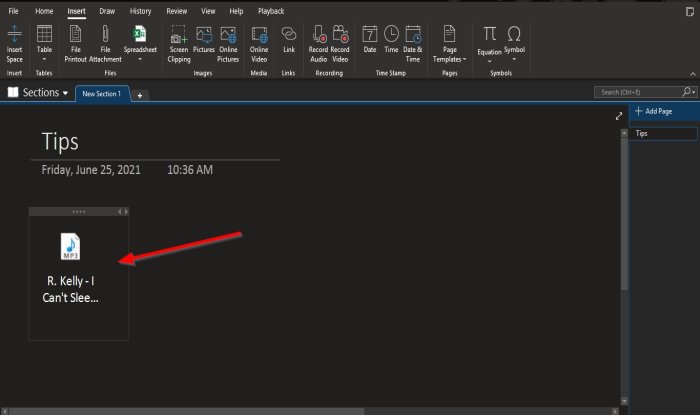Click the Tips page title
This screenshot has width=700, height=415.
click(x=60, y=142)
